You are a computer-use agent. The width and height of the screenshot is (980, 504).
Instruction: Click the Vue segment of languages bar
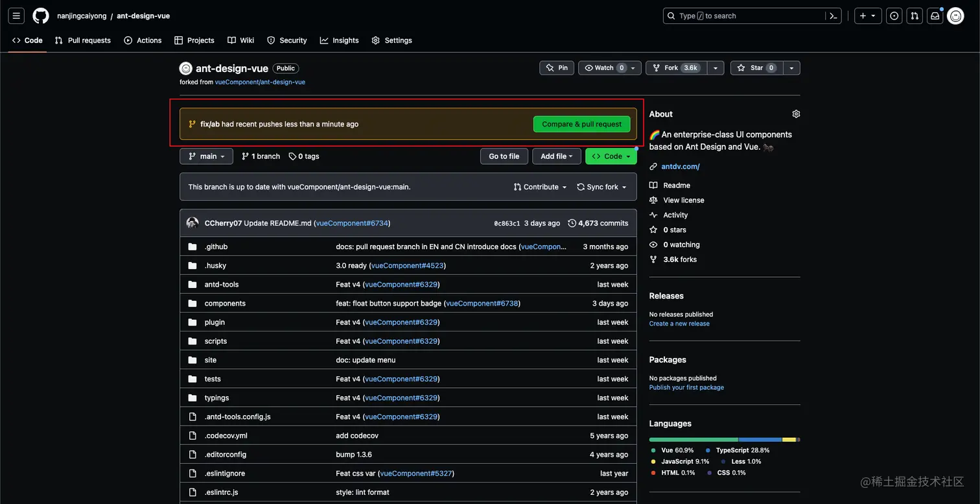[x=694, y=440]
